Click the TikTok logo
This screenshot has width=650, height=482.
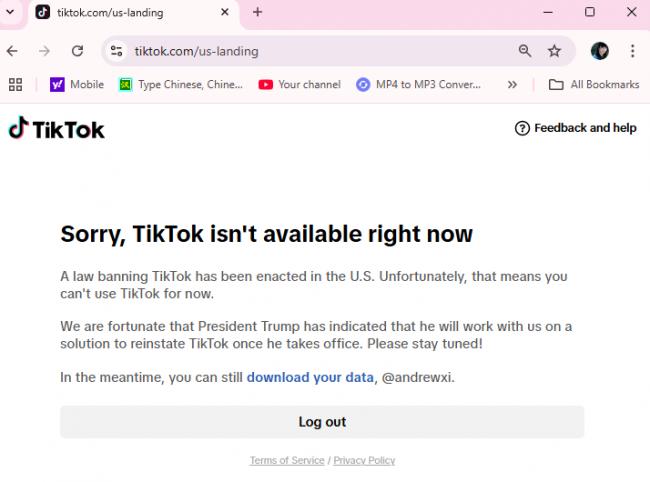[57, 128]
